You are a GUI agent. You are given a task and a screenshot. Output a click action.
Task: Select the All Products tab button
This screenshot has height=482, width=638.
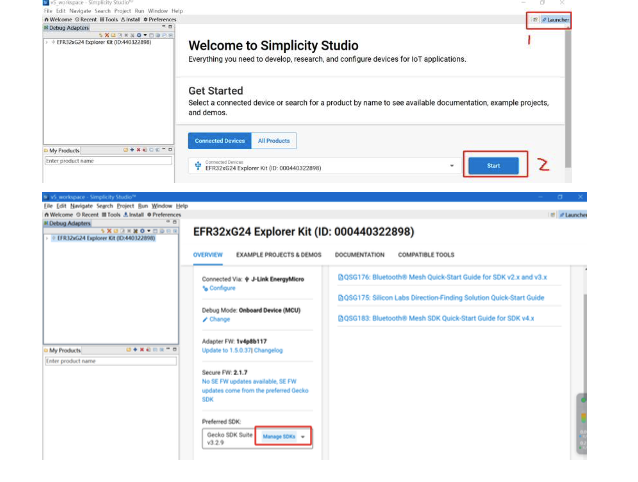pyautogui.click(x=274, y=141)
